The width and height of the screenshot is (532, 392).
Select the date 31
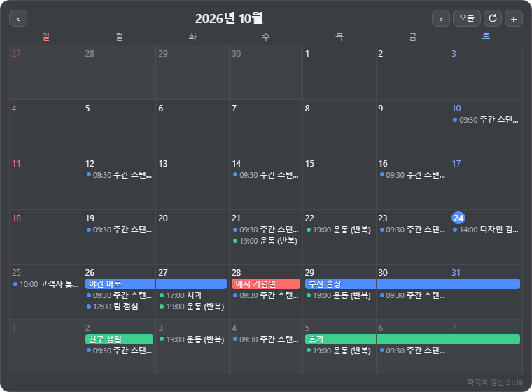(456, 273)
